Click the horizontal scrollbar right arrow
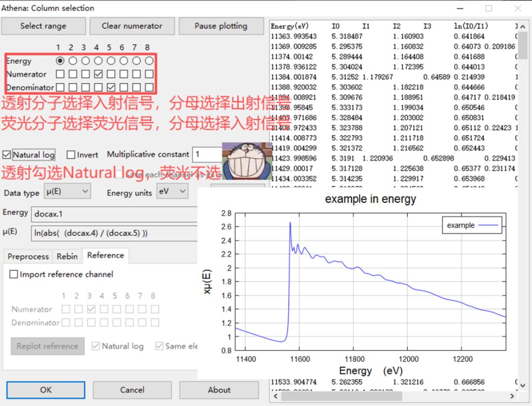 pos(512,396)
